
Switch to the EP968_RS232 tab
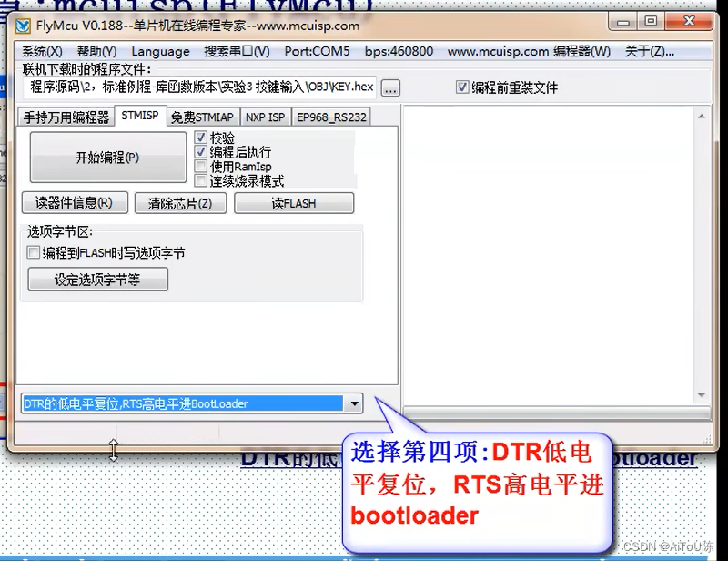[331, 117]
